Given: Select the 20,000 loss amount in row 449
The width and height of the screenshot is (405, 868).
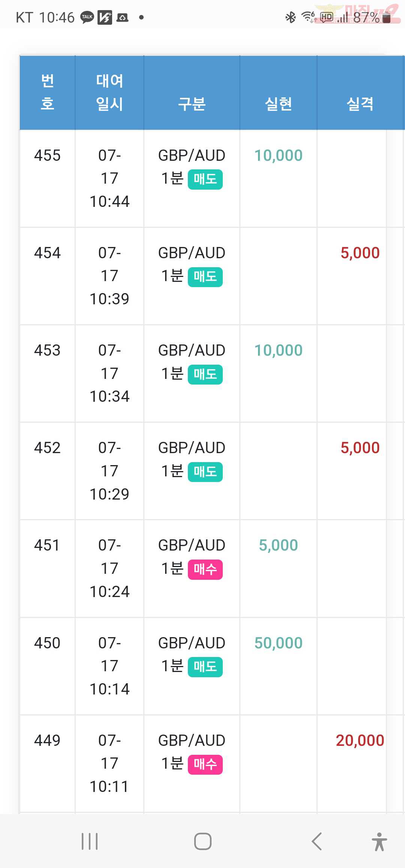Looking at the screenshot, I should tap(360, 741).
